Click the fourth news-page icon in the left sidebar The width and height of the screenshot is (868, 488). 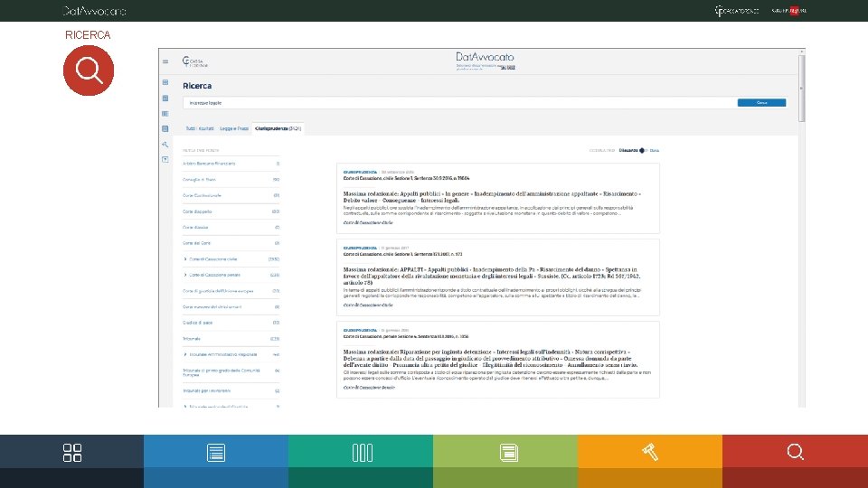pos(165,128)
